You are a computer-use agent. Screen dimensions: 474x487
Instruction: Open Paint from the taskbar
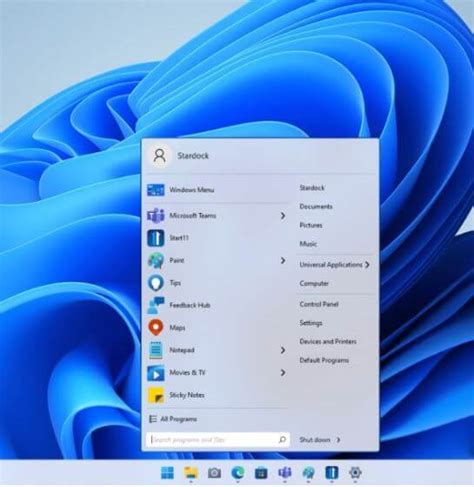308,472
